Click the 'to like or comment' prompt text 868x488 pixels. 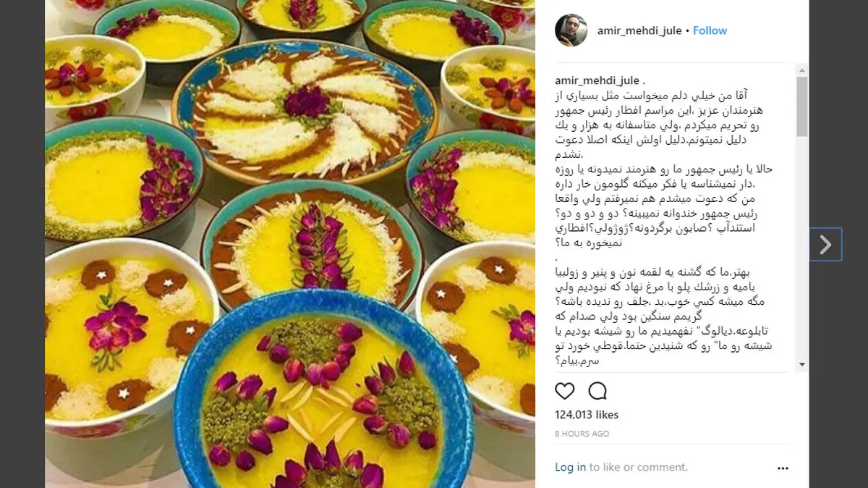tap(628, 467)
